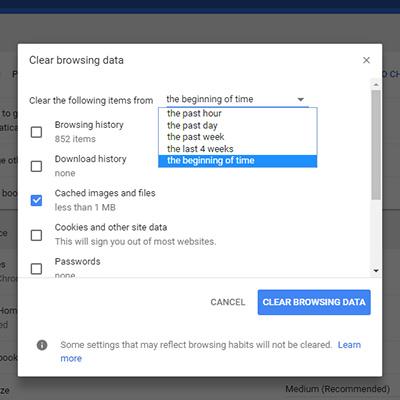Tick the Cookies and other site data box
400x400 pixels.
click(36, 235)
